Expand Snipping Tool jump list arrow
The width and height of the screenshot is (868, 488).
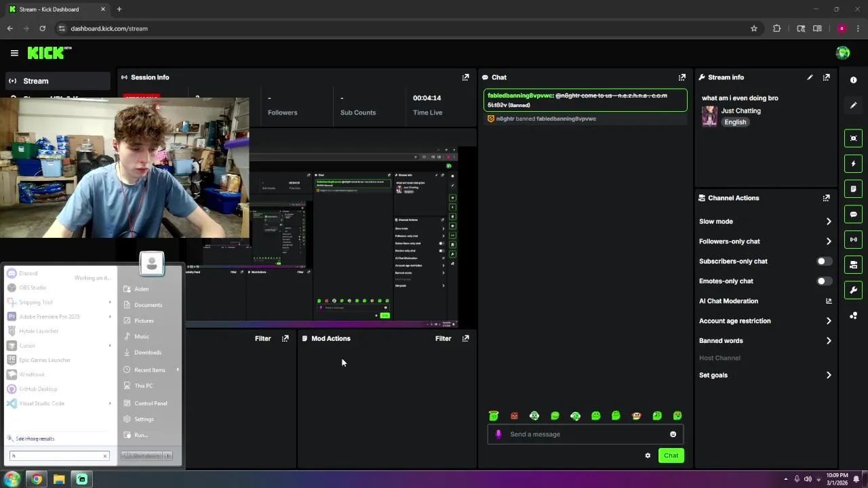coord(110,302)
